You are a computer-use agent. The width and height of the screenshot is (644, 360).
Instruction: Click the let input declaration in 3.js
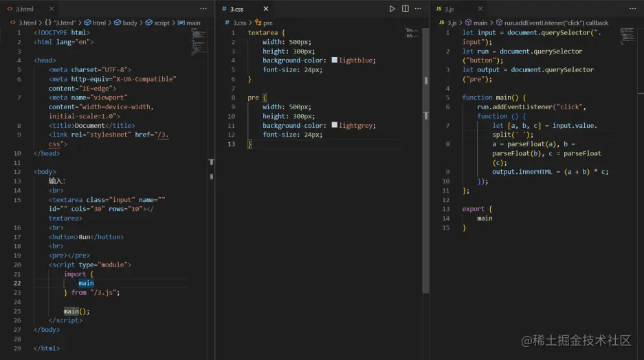(531, 37)
